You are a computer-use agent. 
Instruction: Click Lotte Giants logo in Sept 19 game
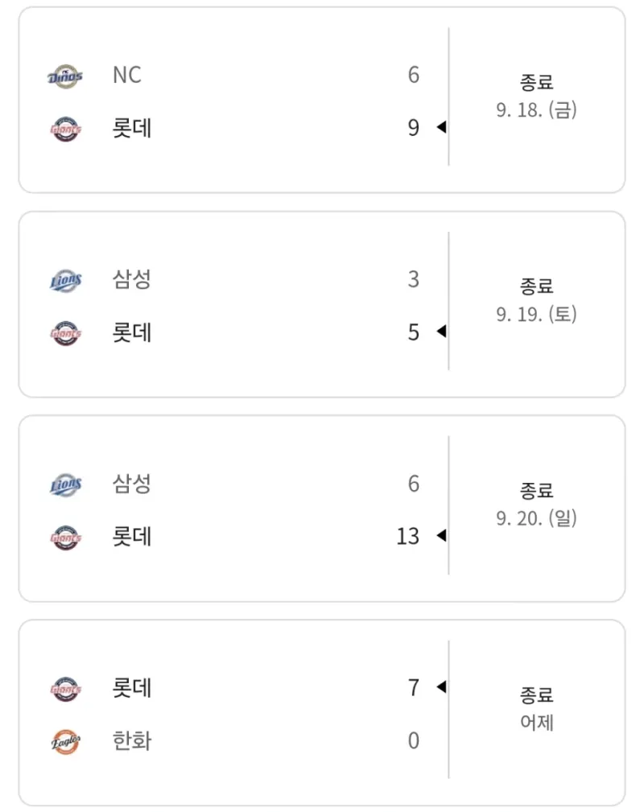pos(65,333)
